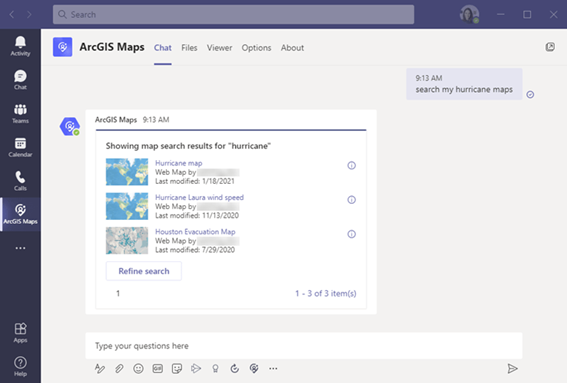Go to Teams in the sidebar
Screen dimensions: 567x383
click(20, 114)
